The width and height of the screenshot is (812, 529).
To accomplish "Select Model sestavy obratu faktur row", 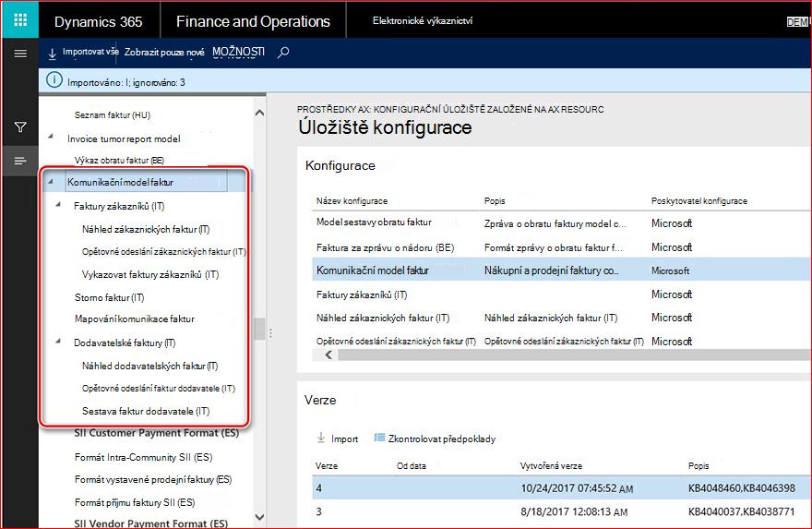I will click(561, 222).
